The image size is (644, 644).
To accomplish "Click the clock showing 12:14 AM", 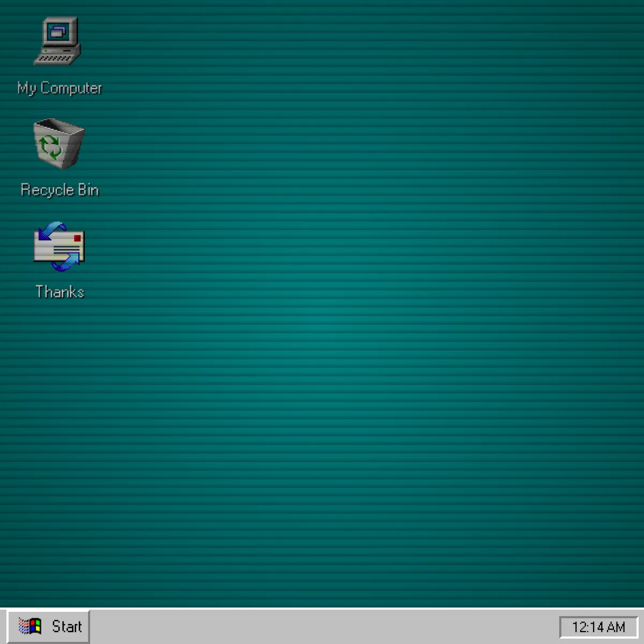I will pos(599,626).
